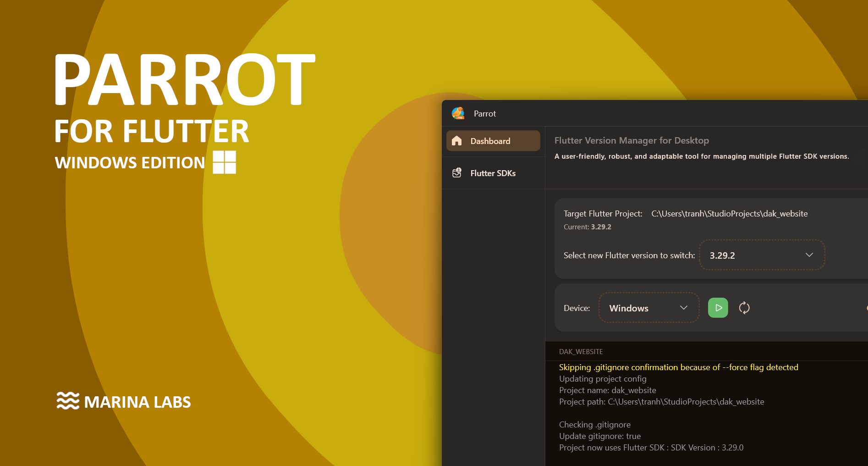Click the 'Parrot' window title text
Viewport: 868px width, 466px height.
click(485, 114)
